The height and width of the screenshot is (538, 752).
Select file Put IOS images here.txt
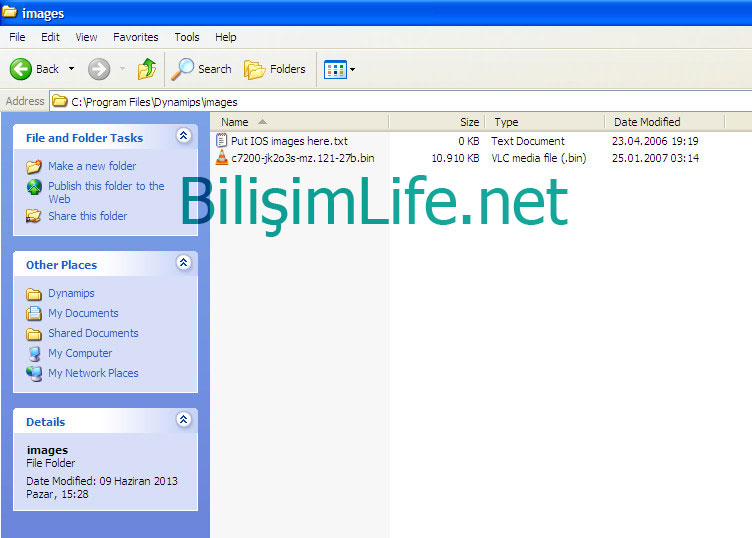pos(289,141)
